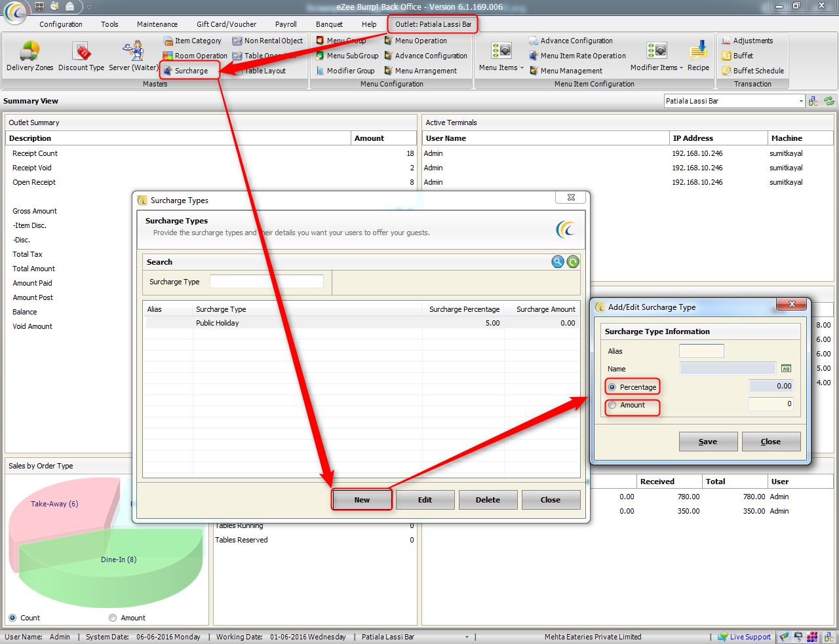Open Menu Management
This screenshot has height=644, width=839.
click(x=566, y=71)
